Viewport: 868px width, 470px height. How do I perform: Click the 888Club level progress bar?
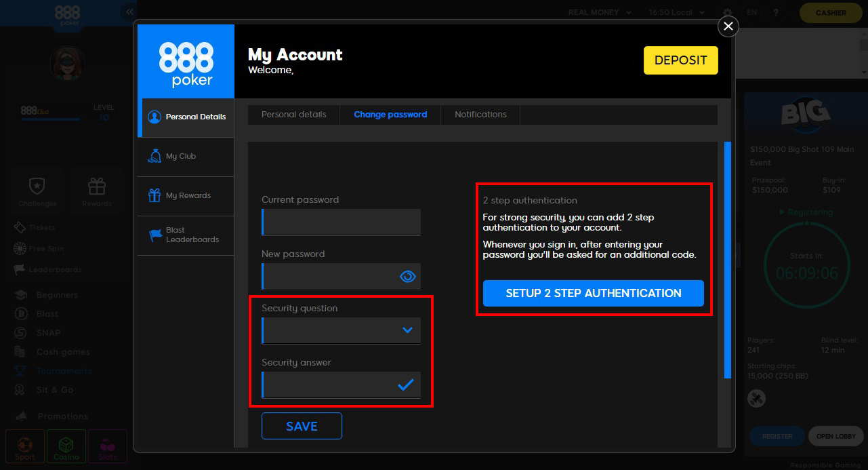pyautogui.click(x=50, y=119)
